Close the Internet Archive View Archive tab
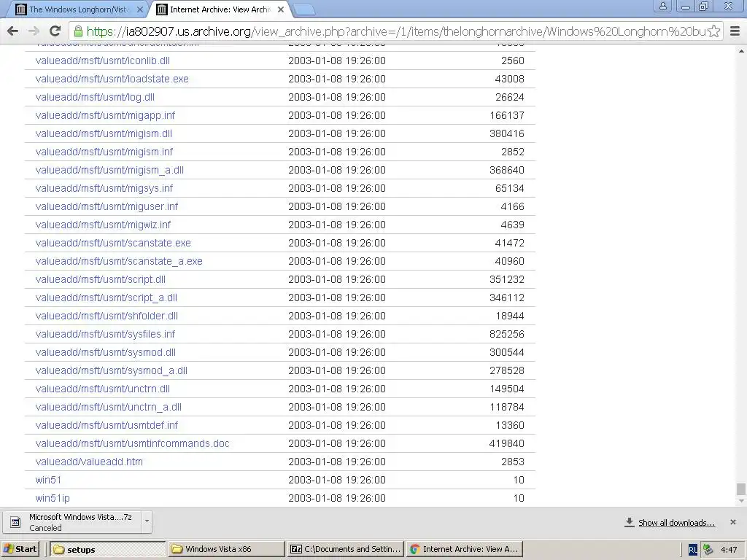 point(281,9)
